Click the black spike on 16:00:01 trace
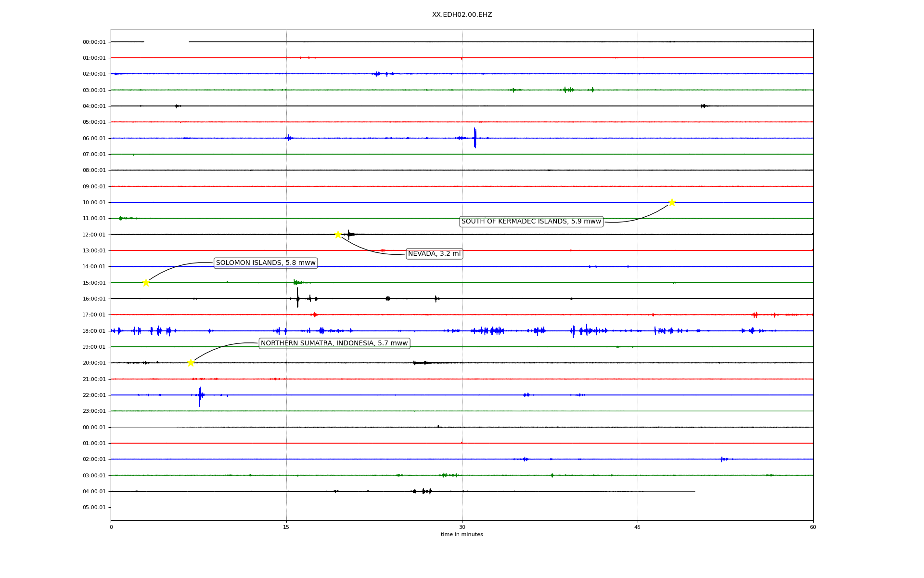Viewport: 924px width, 578px height. point(297,298)
